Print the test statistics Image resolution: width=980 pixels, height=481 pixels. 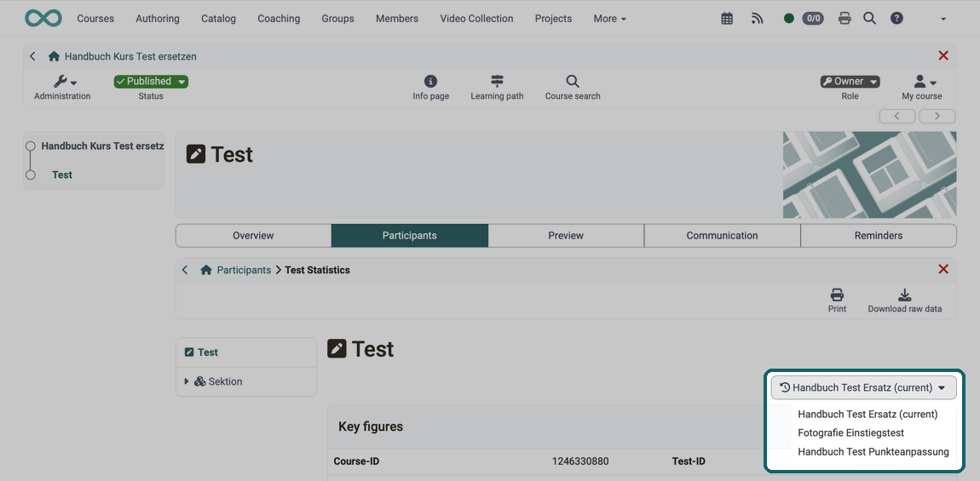click(x=837, y=301)
